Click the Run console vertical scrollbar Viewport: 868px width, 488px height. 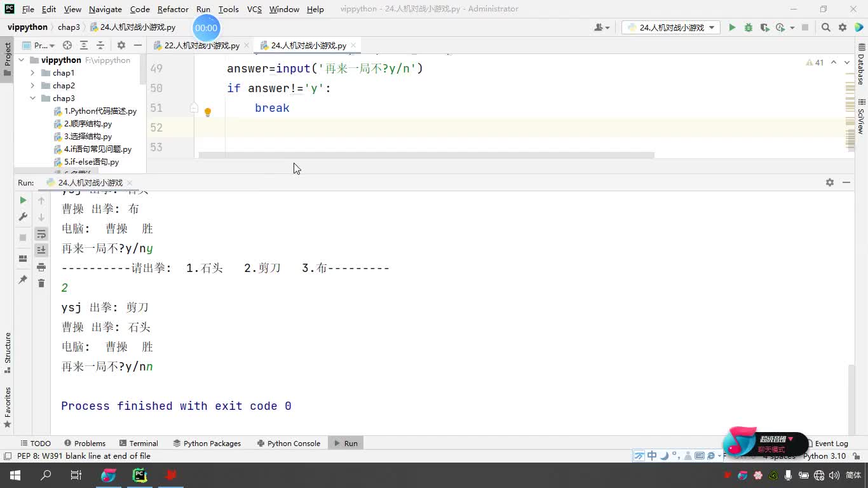point(851,399)
